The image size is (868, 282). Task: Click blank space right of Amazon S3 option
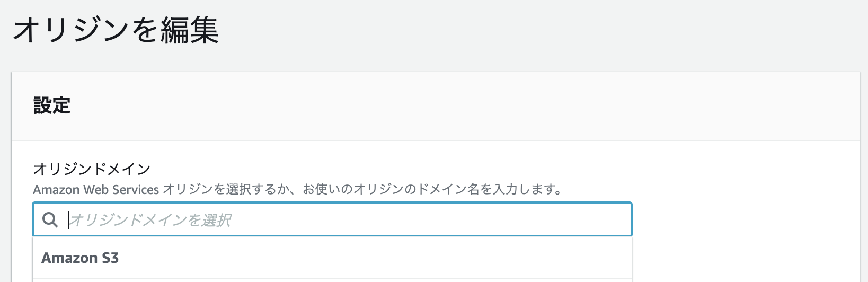pos(371,258)
